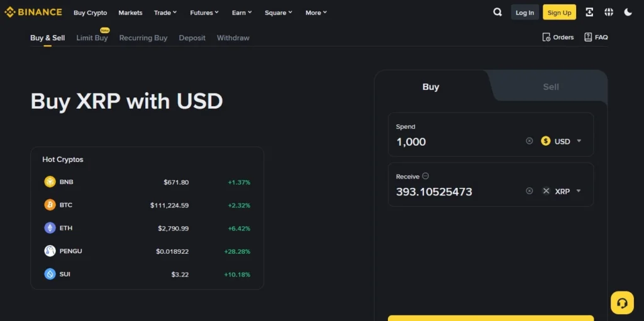Screen dimensions: 644x321
Task: Click the PENGU price $0.018922
Action: [172, 251]
